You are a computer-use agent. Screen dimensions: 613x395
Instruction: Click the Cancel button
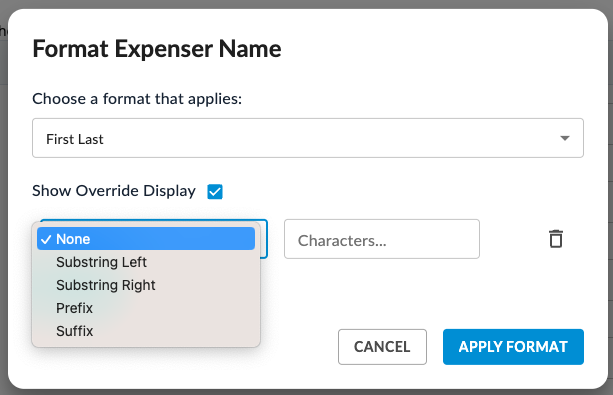[x=382, y=347]
